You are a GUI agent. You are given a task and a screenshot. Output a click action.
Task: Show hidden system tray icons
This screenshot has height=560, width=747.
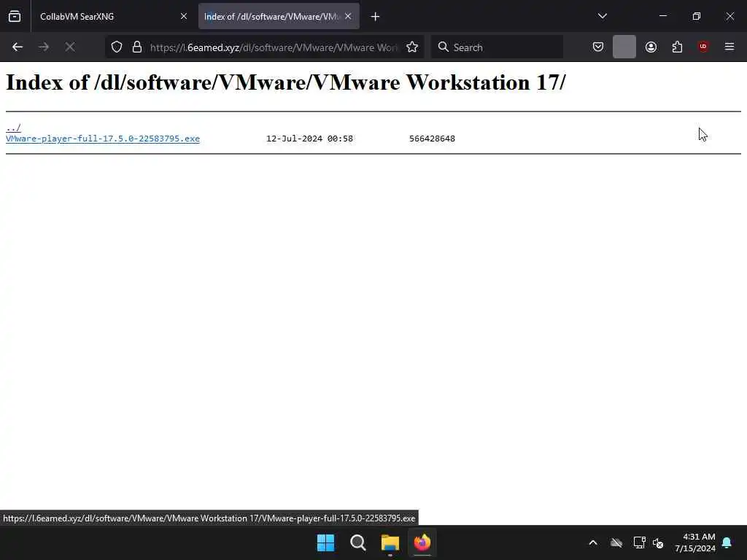click(x=593, y=542)
